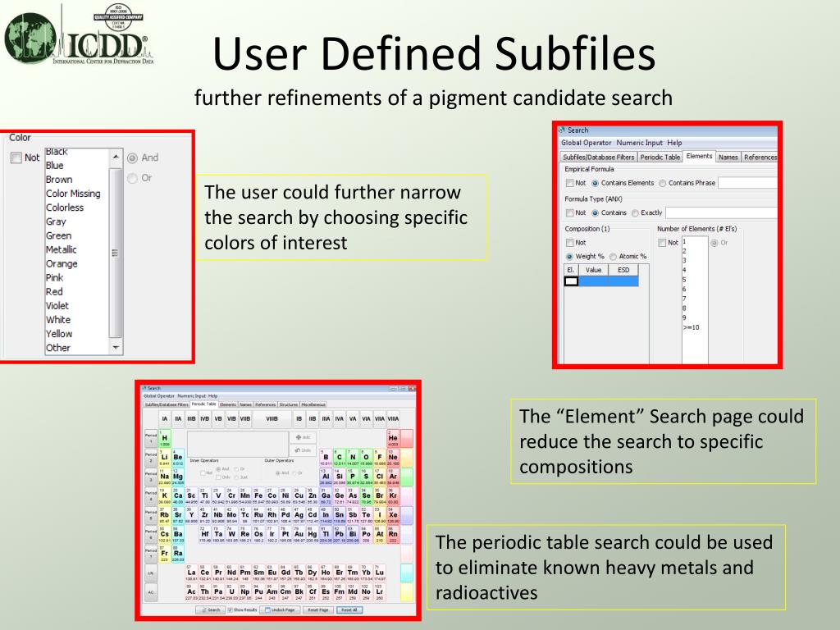Click the cyan swatch beside lanthanide row
The image size is (840, 630).
407,573
